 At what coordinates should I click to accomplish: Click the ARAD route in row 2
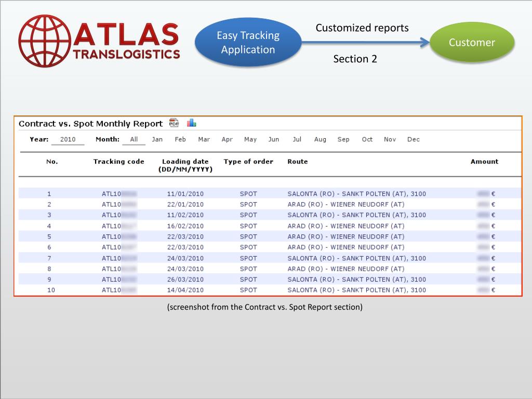coord(345,204)
